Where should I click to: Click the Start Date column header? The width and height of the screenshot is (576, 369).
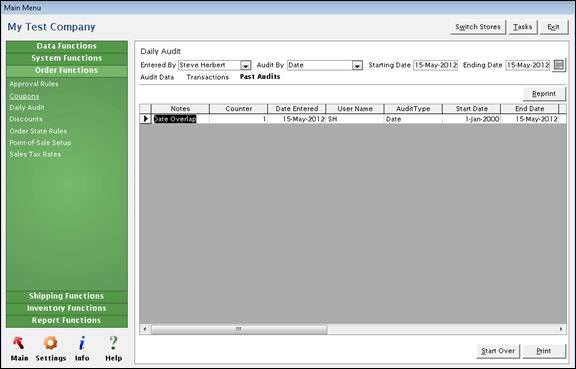pos(472,109)
